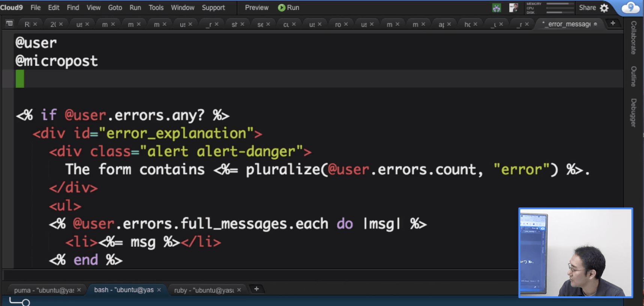Add a new editor tab with plus

pyautogui.click(x=613, y=23)
